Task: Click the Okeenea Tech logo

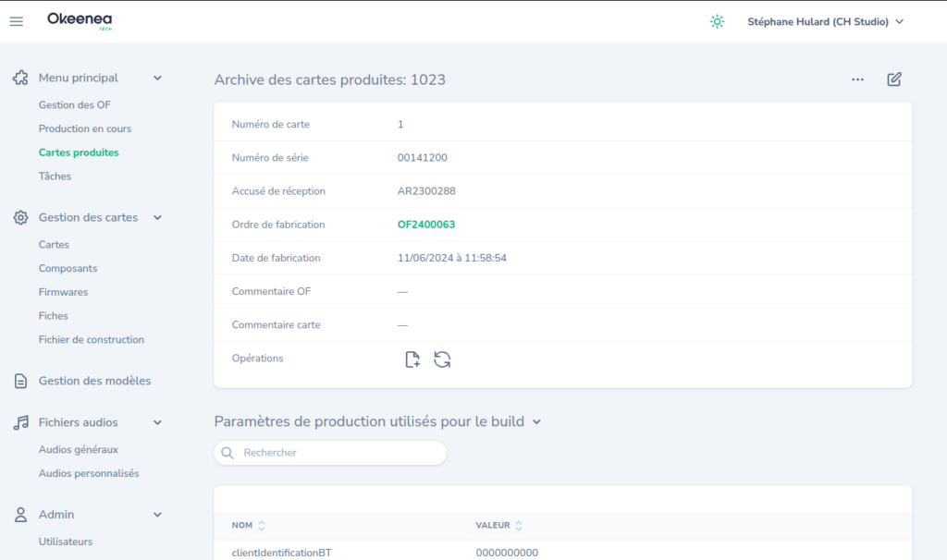Action: point(80,20)
